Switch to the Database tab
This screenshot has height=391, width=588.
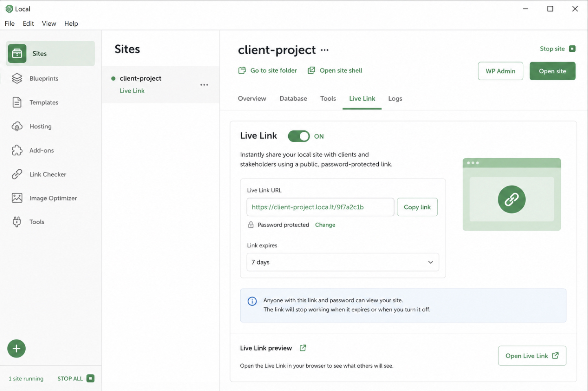pos(293,99)
